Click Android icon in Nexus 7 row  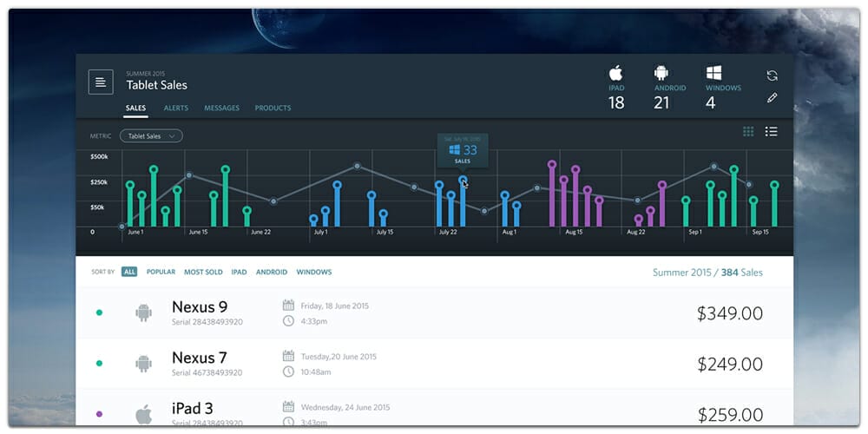click(143, 364)
